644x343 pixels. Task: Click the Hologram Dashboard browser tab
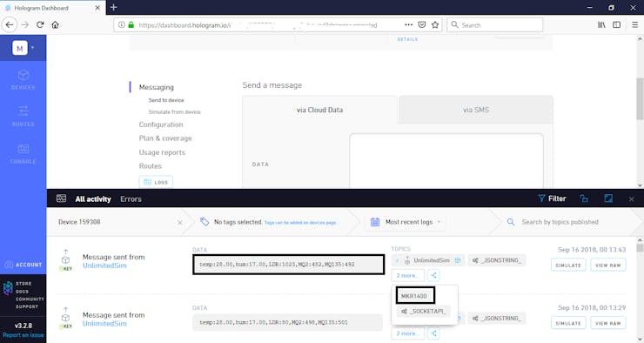(x=52, y=8)
